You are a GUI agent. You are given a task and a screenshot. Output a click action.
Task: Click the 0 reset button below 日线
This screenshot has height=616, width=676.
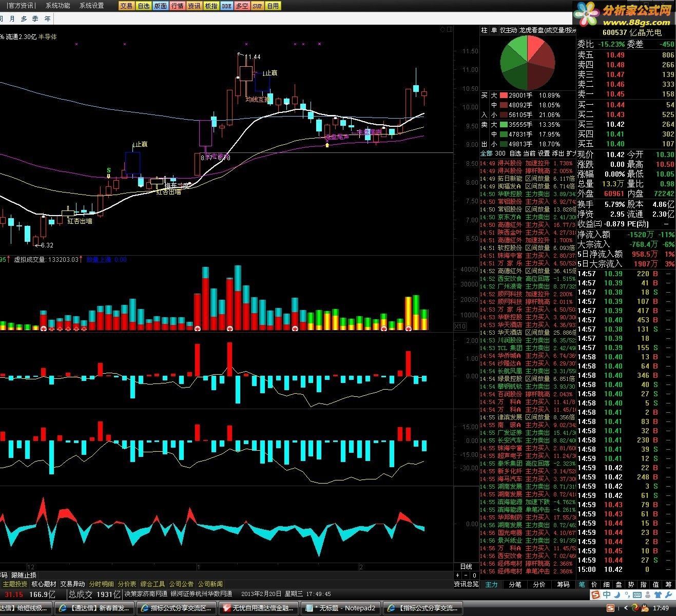[474, 575]
